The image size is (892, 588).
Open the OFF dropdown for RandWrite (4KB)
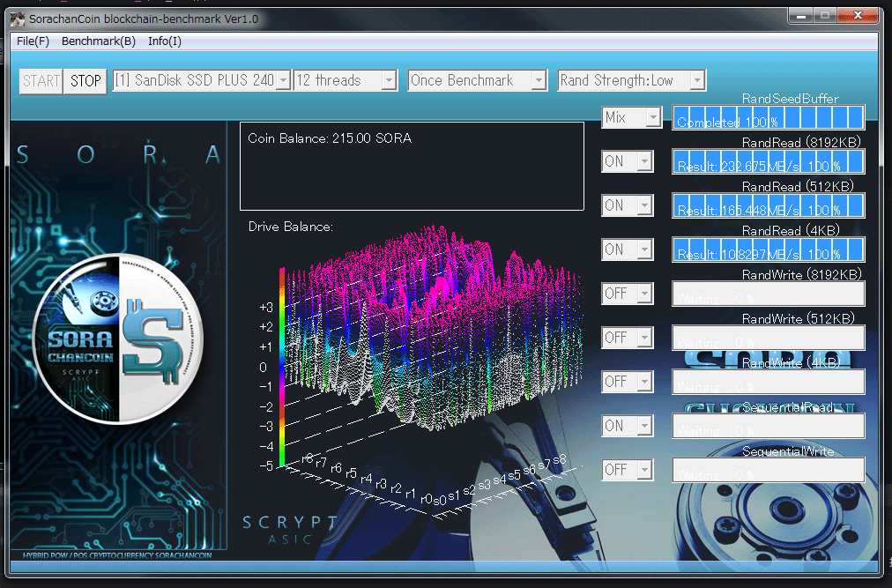click(x=627, y=382)
